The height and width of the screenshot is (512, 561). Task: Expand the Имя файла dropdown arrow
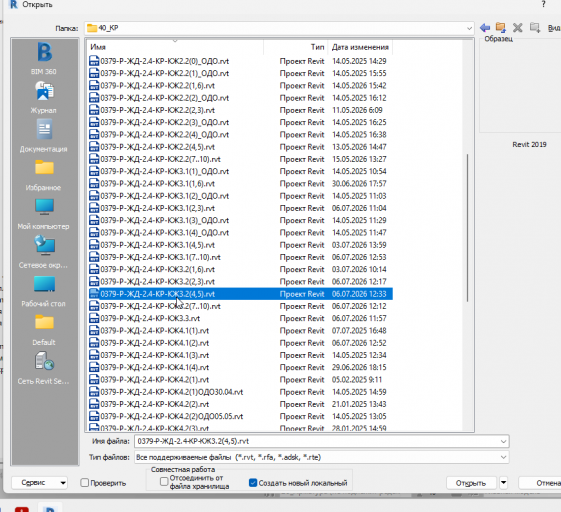click(x=503, y=441)
